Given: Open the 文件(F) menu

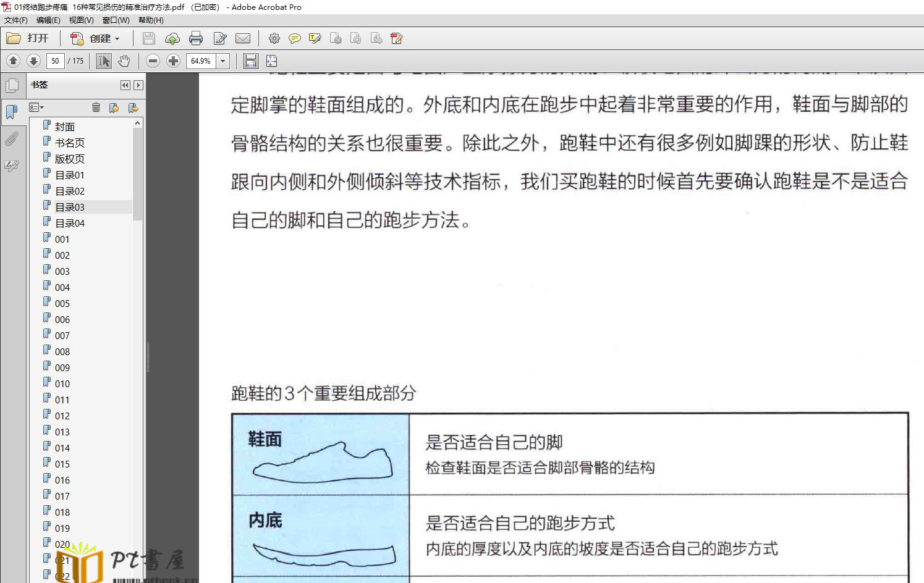Looking at the screenshot, I should (x=15, y=20).
